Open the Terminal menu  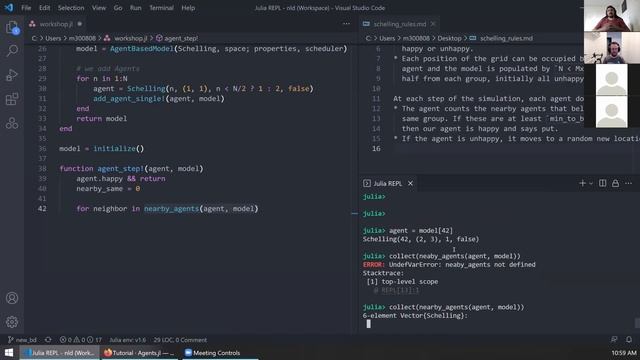point(161,8)
